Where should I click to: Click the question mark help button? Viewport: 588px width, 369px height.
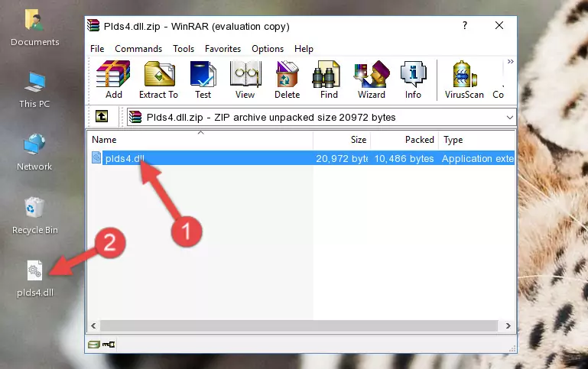pos(465,25)
